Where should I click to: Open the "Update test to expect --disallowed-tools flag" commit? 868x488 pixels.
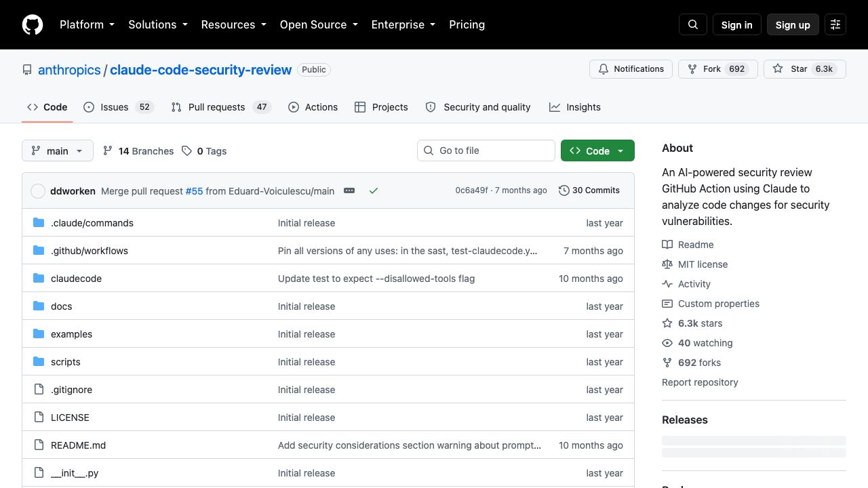coord(376,279)
